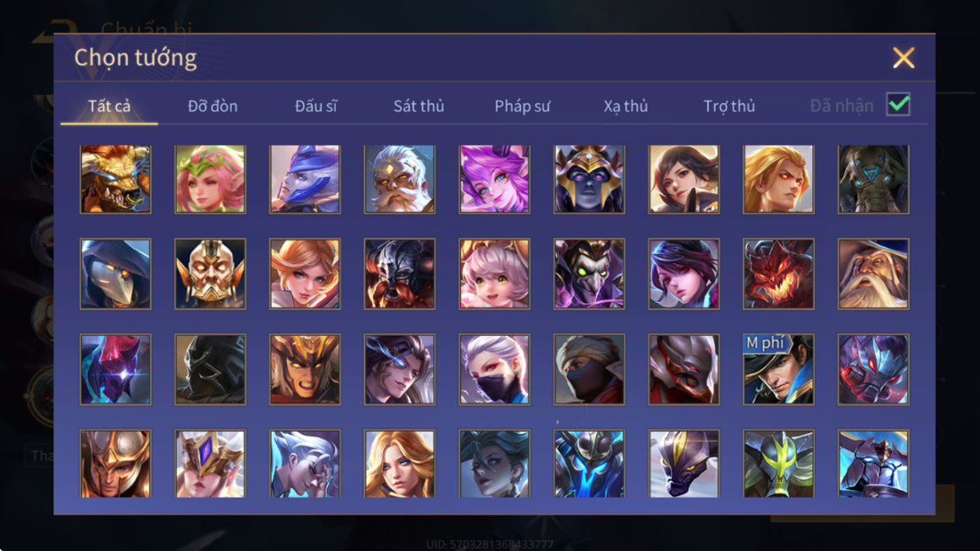Select the hero tagged M phí
980x551 pixels.
coord(778,369)
